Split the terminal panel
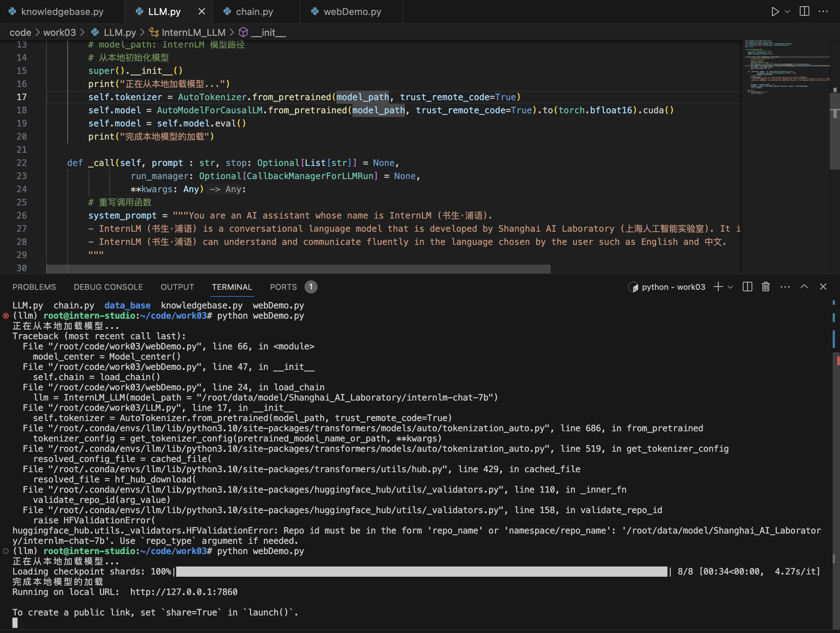The width and height of the screenshot is (840, 633). tap(747, 287)
